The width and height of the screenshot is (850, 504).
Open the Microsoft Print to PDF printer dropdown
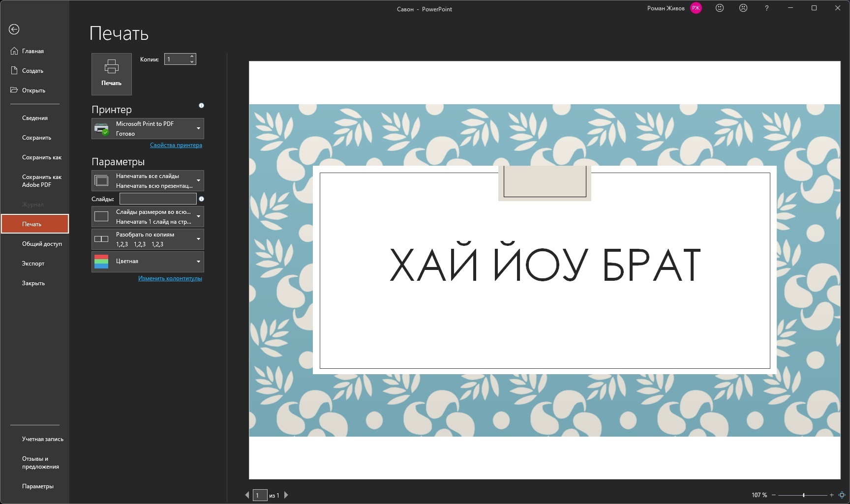148,129
